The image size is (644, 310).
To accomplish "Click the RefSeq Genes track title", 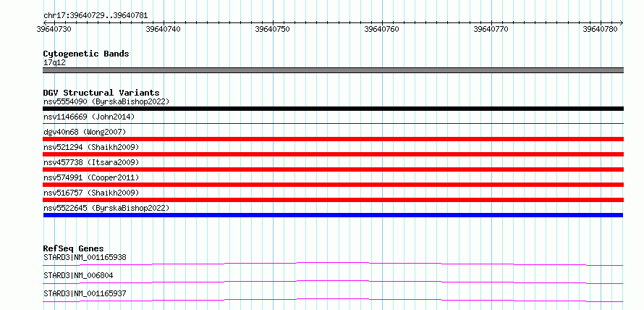I will [74, 248].
